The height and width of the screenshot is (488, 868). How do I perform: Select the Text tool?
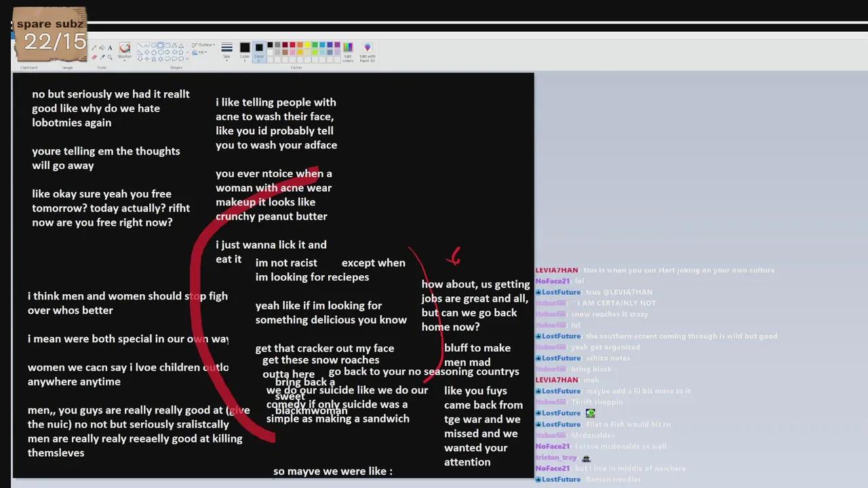110,46
